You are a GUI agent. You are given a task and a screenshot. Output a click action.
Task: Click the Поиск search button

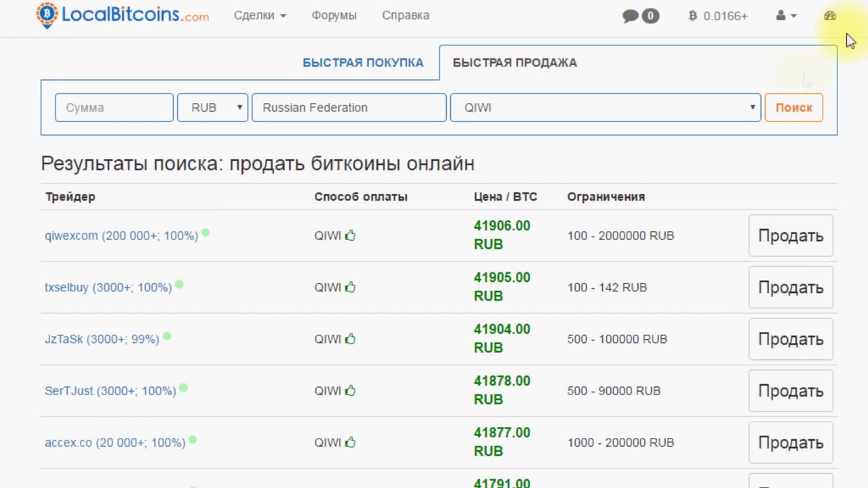coord(794,107)
